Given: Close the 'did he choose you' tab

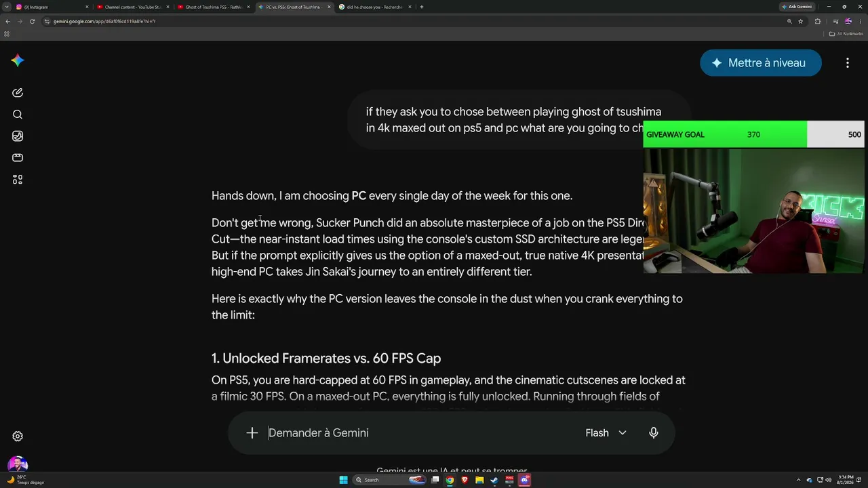Looking at the screenshot, I should (x=410, y=7).
